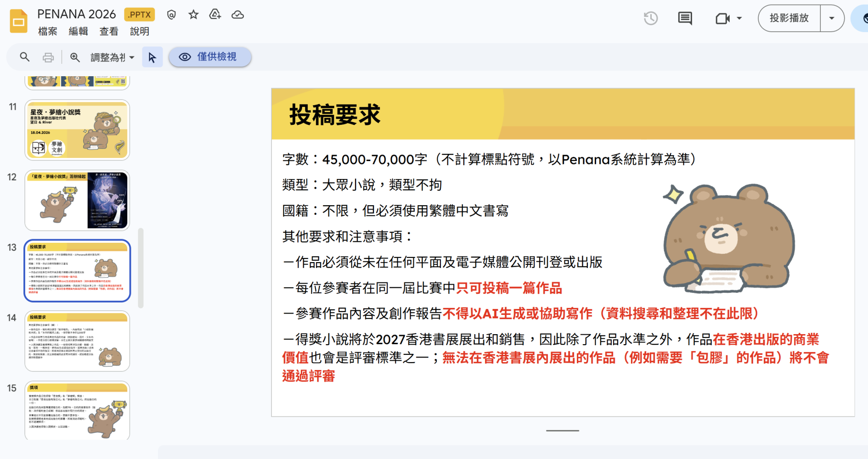Start the 投影播放 slideshow
This screenshot has height=459, width=868.
(x=789, y=18)
